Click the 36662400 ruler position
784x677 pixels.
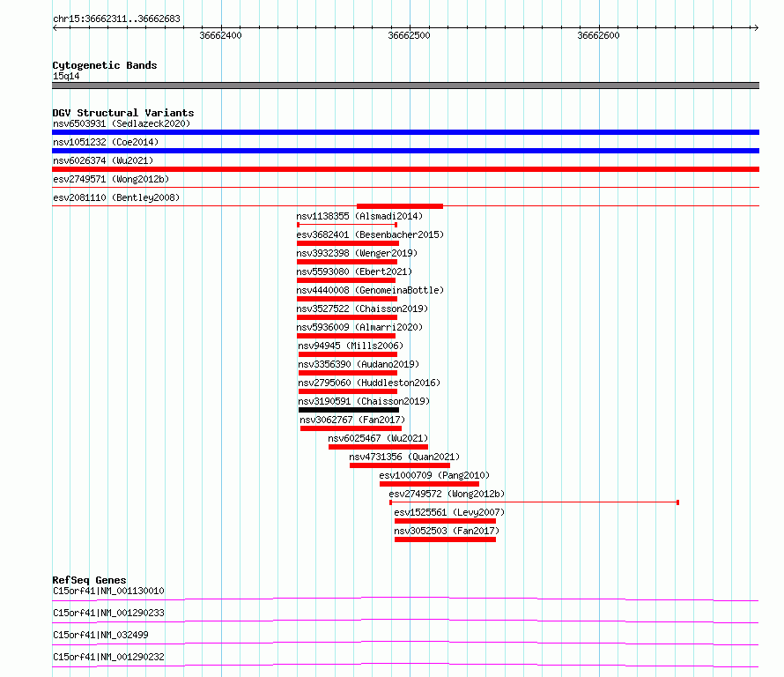(220, 35)
